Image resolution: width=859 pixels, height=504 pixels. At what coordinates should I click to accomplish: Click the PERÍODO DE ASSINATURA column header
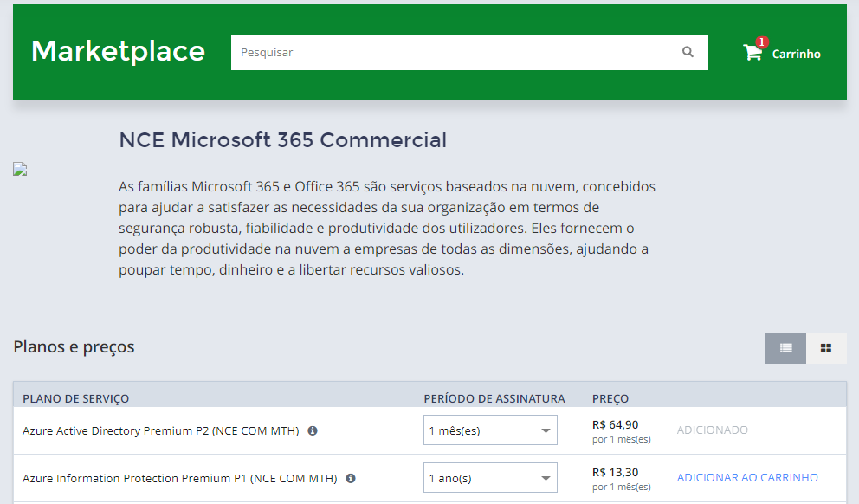[x=494, y=398]
